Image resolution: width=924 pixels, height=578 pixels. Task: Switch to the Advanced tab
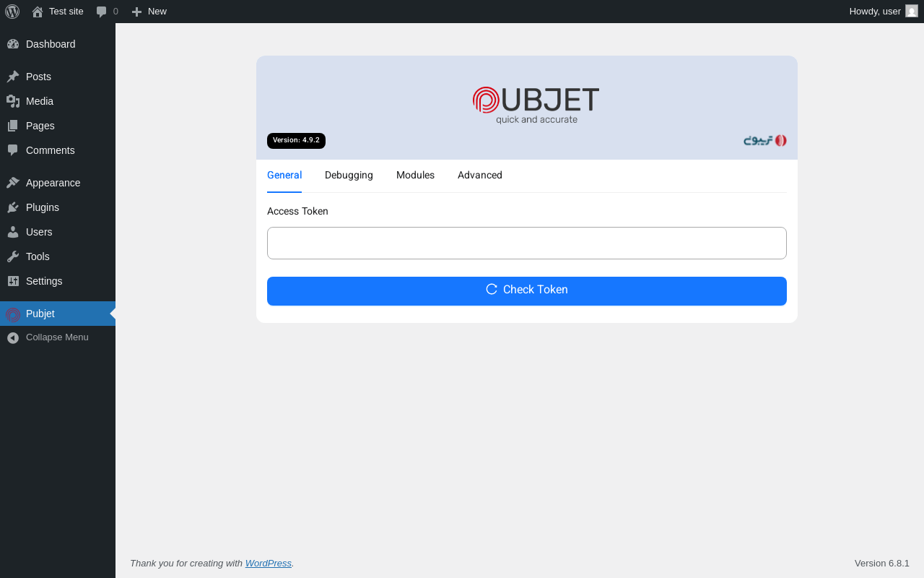click(480, 176)
